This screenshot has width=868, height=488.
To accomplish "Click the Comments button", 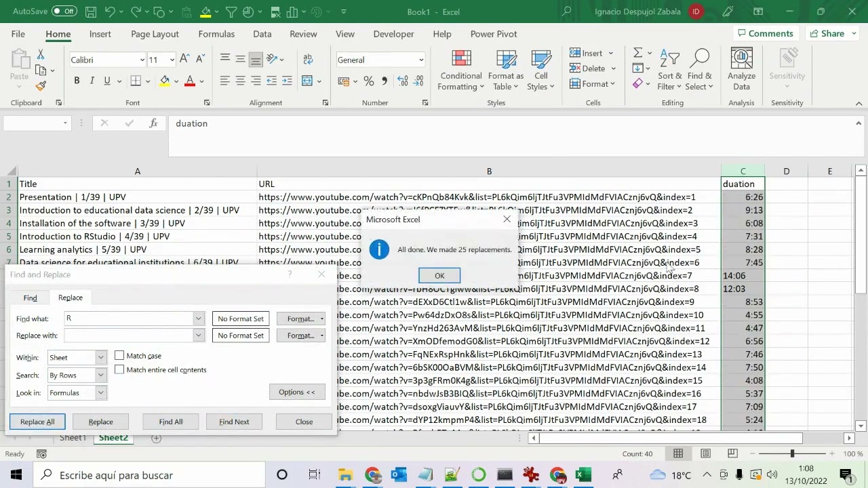I will pyautogui.click(x=765, y=34).
